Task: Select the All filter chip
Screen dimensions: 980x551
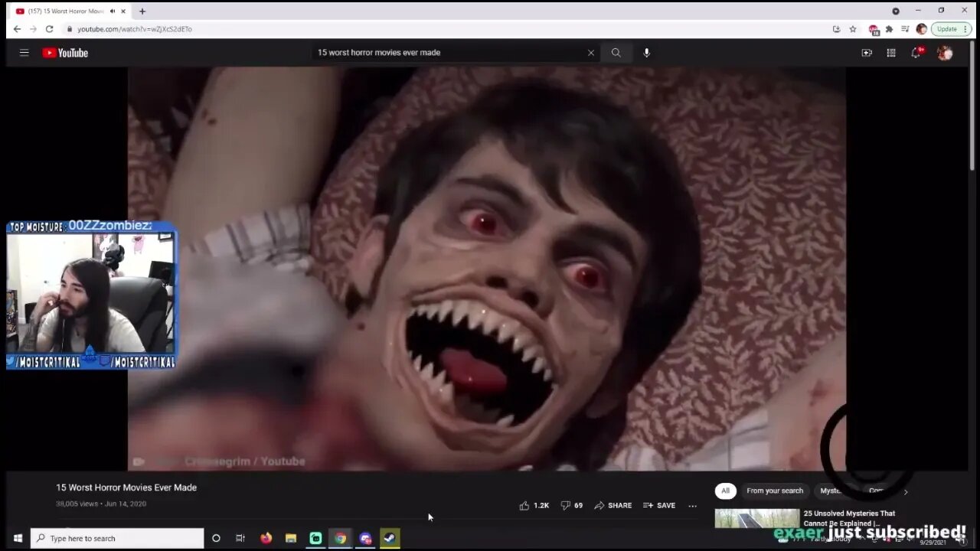Action: pyautogui.click(x=725, y=491)
